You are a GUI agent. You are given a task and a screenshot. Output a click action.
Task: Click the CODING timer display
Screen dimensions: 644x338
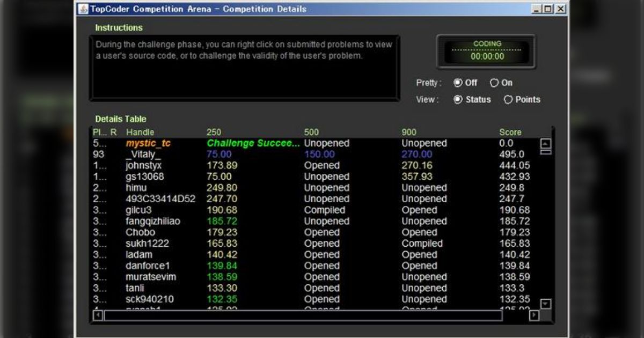487,52
